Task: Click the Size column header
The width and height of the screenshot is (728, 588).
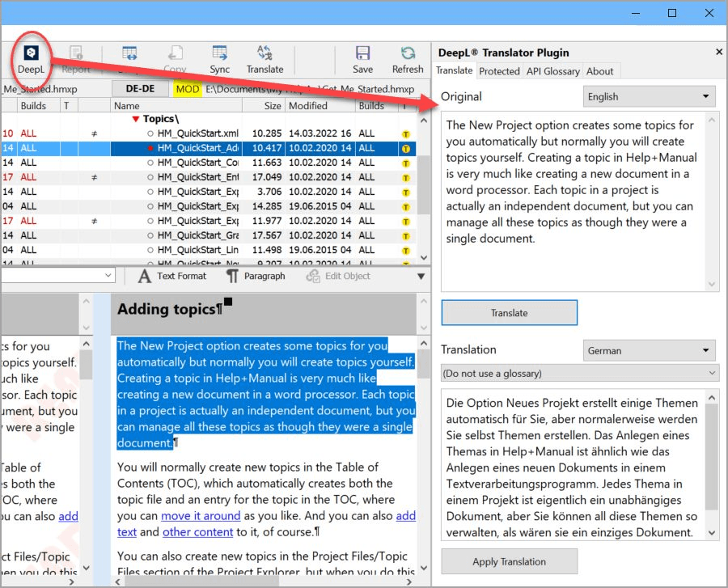Action: 264,105
